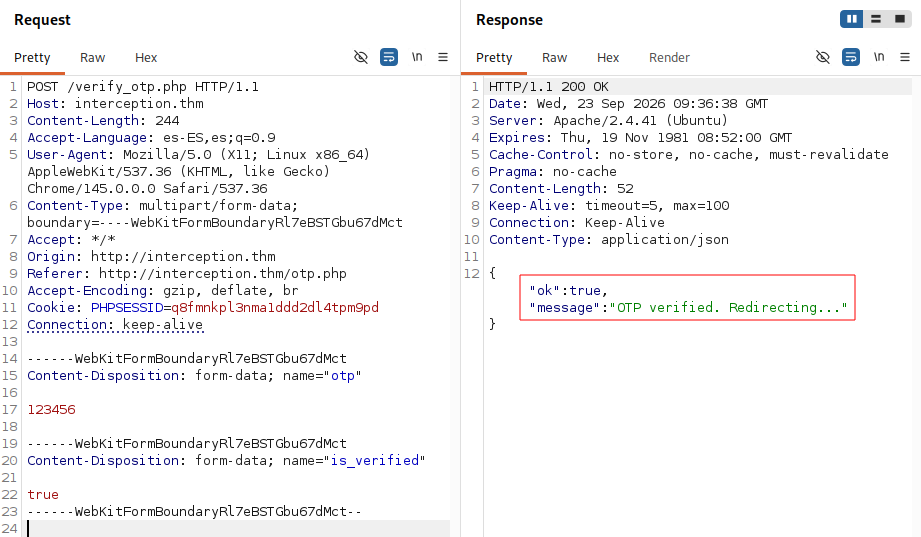Image resolution: width=921 pixels, height=537 pixels.
Task: Click the Cache-Control response header
Action: [x=688, y=155]
